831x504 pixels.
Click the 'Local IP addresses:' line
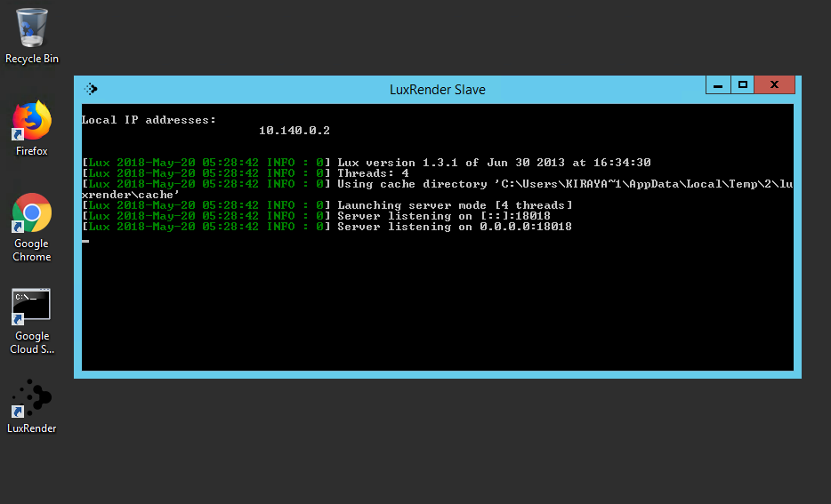pos(149,120)
